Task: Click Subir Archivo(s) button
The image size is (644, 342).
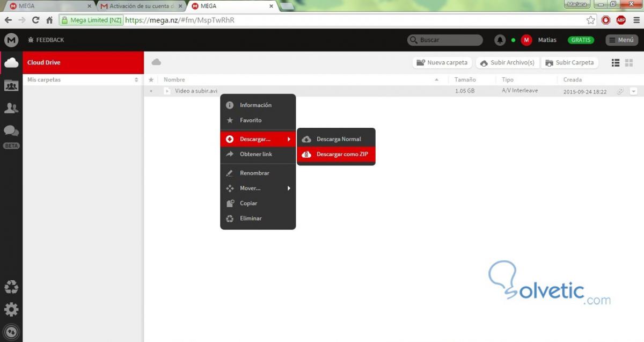Action: point(508,63)
